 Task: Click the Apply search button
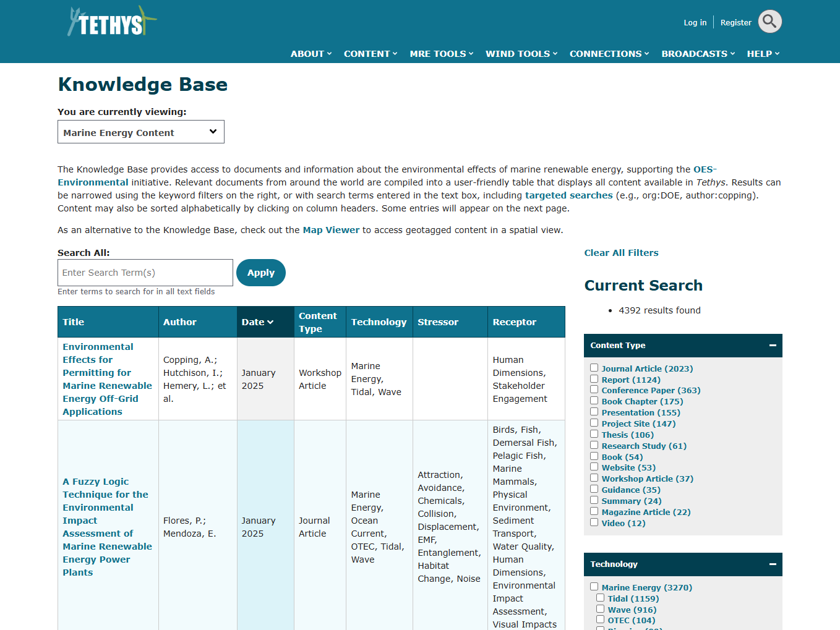click(261, 273)
